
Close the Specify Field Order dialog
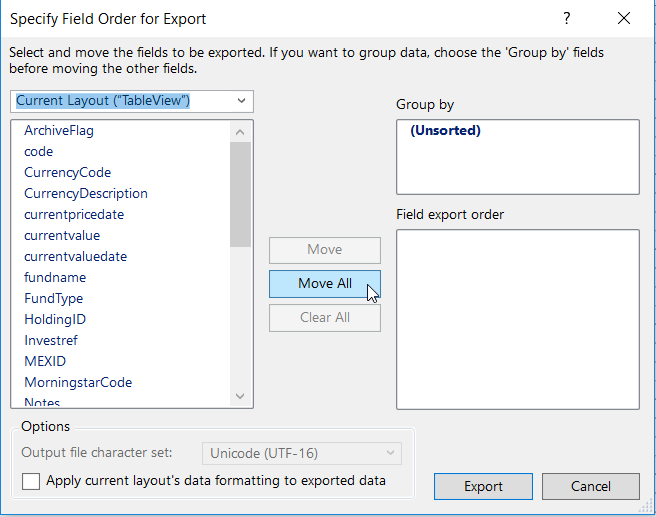[624, 19]
